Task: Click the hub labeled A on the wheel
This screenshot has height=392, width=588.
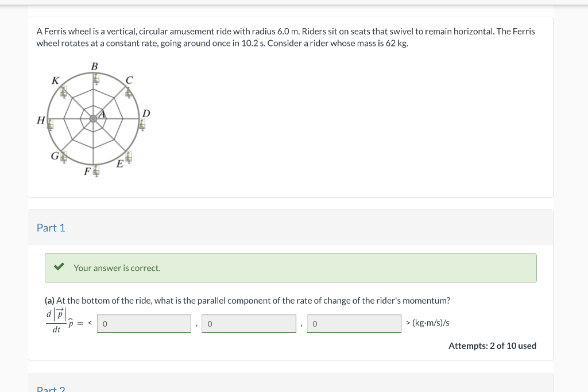Action: pyautogui.click(x=93, y=118)
